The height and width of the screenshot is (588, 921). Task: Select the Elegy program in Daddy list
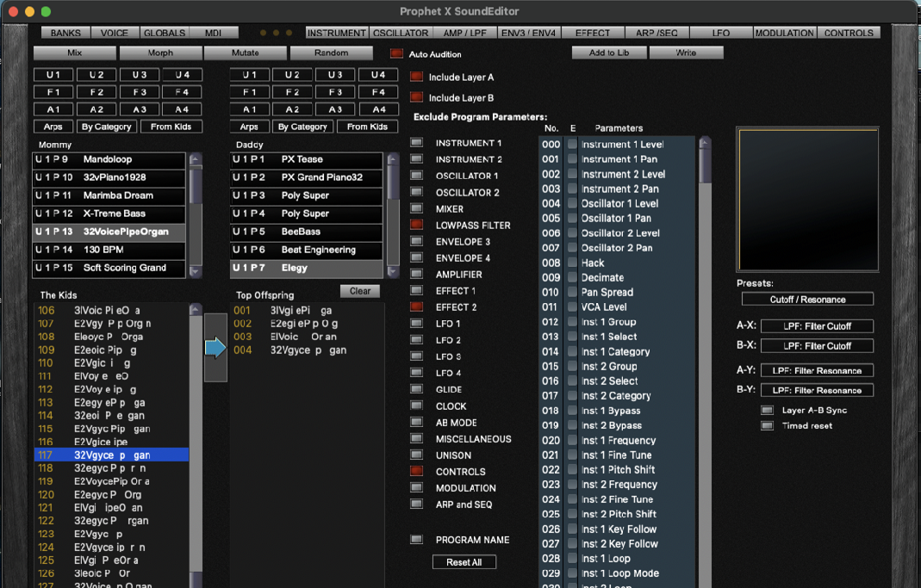tap(306, 268)
